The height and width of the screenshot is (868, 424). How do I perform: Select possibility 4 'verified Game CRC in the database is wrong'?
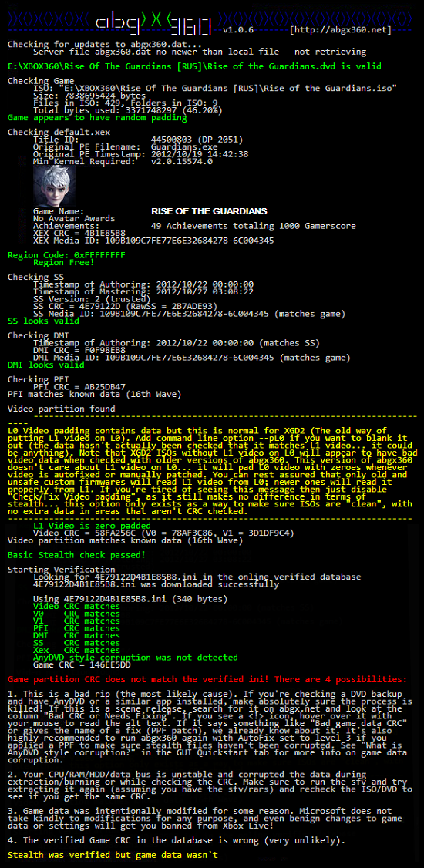tap(177, 839)
